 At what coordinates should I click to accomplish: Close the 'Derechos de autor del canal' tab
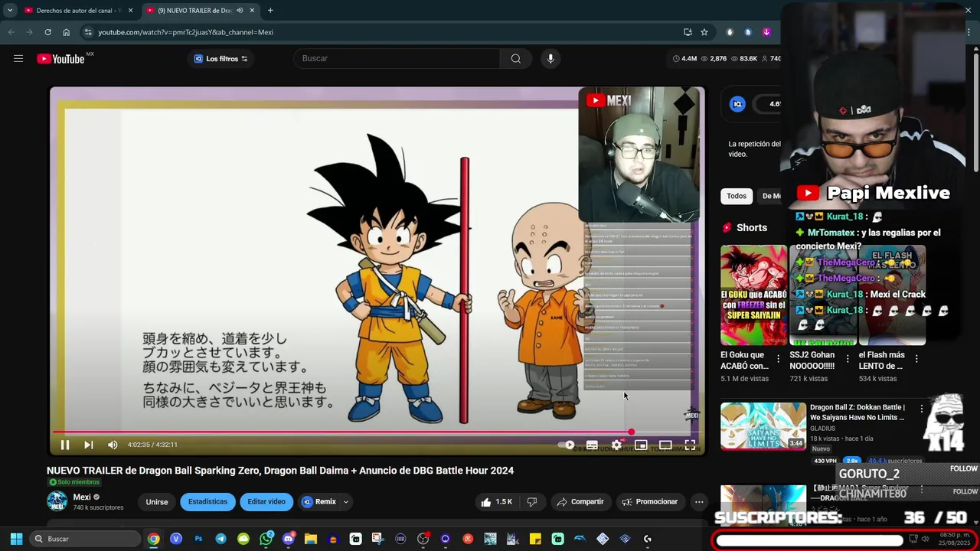(x=130, y=11)
